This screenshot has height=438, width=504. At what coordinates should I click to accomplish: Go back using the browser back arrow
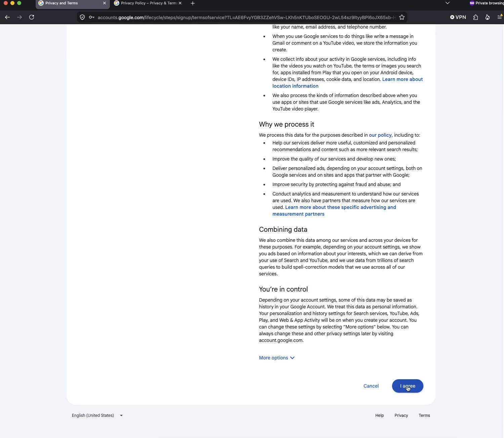(7, 17)
